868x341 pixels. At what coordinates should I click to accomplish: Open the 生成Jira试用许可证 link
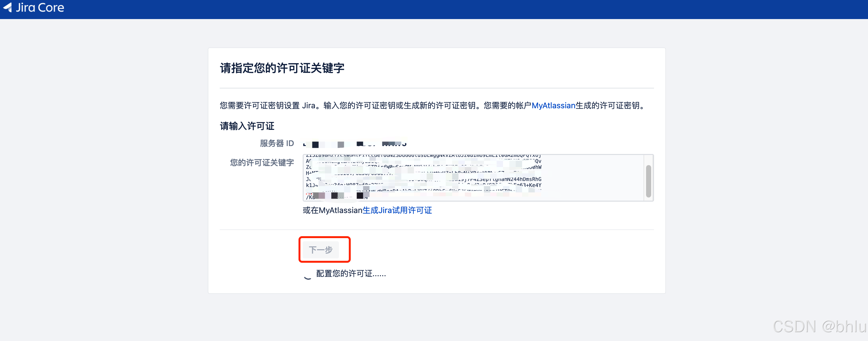point(397,211)
